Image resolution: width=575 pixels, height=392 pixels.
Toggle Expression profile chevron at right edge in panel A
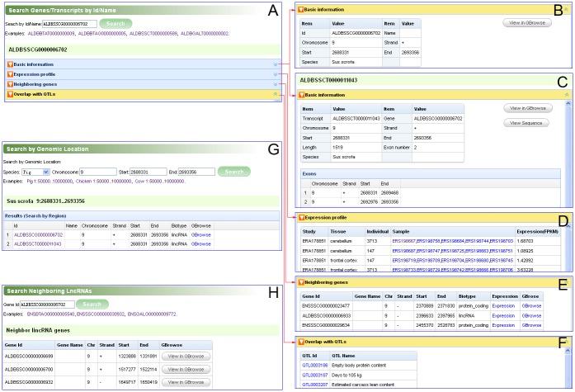(276, 74)
